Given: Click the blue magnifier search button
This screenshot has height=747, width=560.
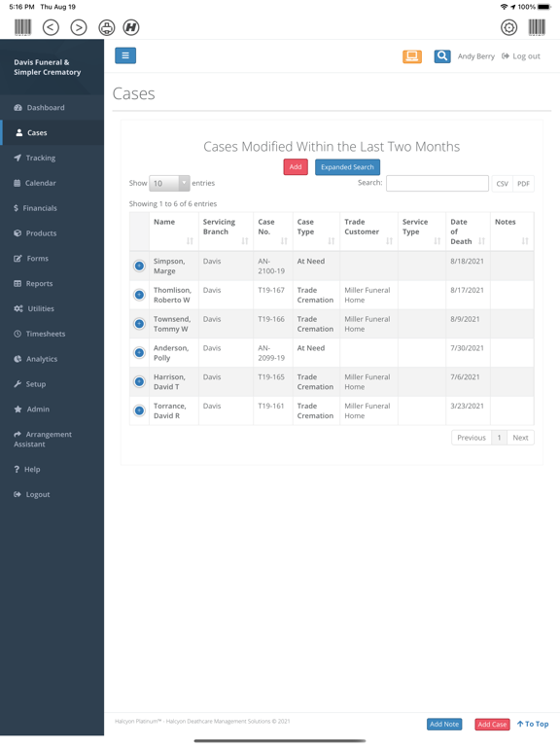Looking at the screenshot, I should (442, 56).
